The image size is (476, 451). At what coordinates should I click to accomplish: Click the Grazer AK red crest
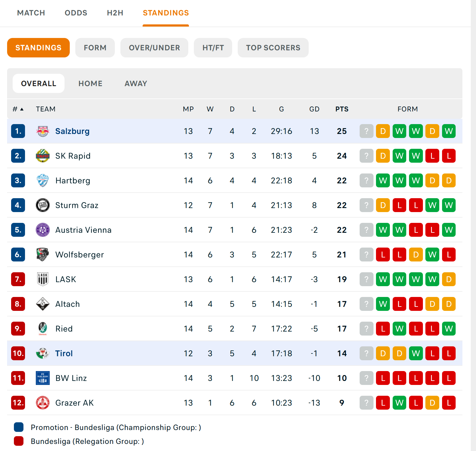pos(43,403)
